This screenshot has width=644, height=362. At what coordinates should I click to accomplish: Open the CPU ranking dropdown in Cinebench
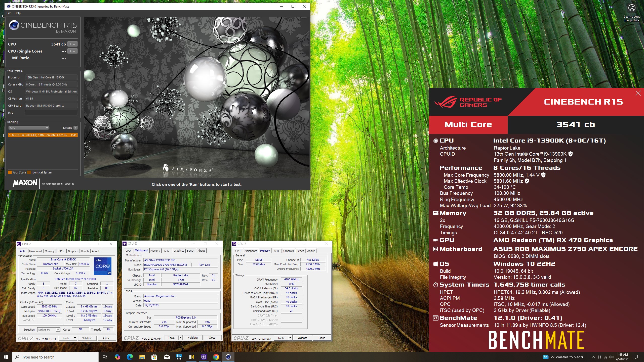tap(29, 128)
